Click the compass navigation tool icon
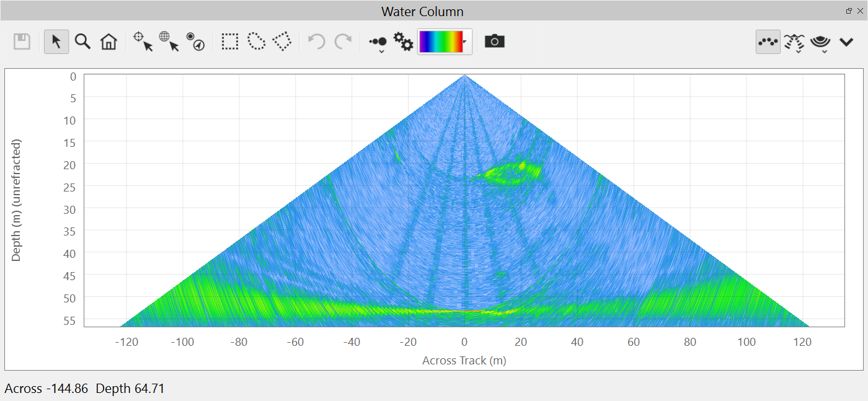The image size is (868, 401). (x=195, y=42)
